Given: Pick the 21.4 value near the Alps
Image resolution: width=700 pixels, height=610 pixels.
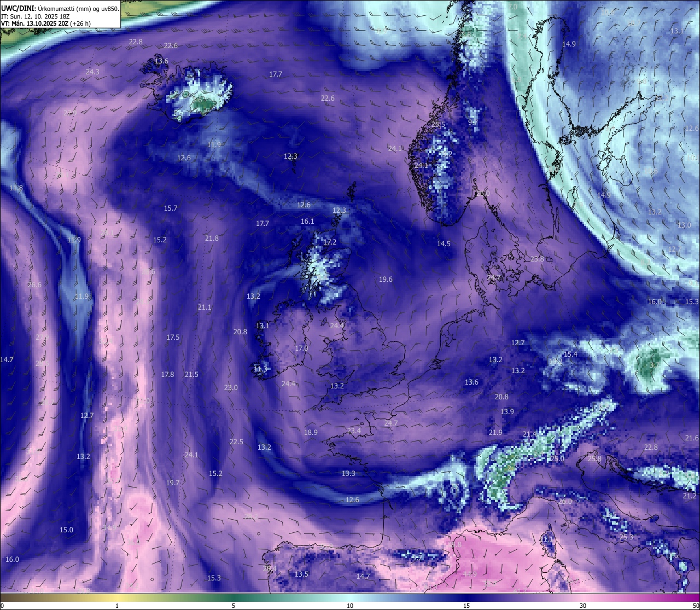Looking at the screenshot, I should coord(529,434).
